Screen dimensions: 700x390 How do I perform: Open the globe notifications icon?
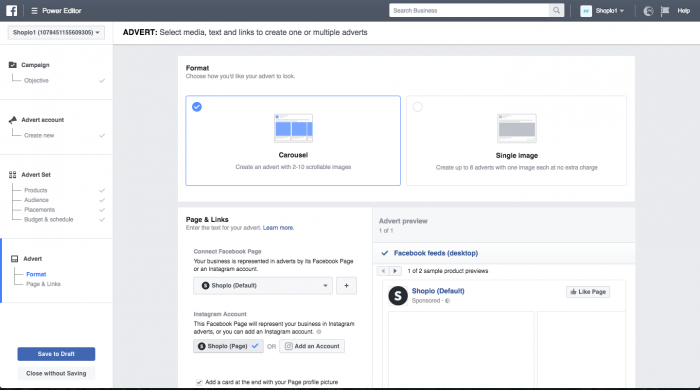[x=648, y=11]
